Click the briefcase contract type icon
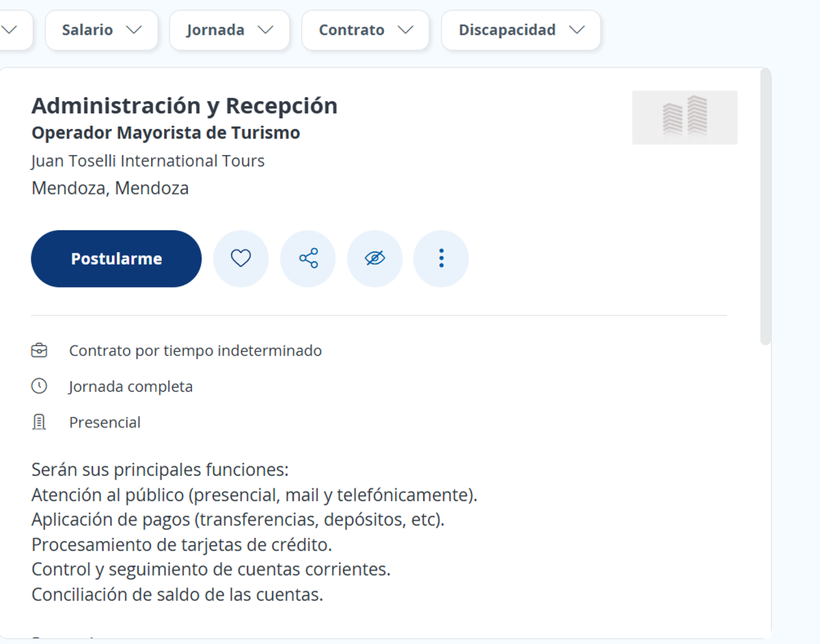The image size is (820, 644). tap(40, 350)
